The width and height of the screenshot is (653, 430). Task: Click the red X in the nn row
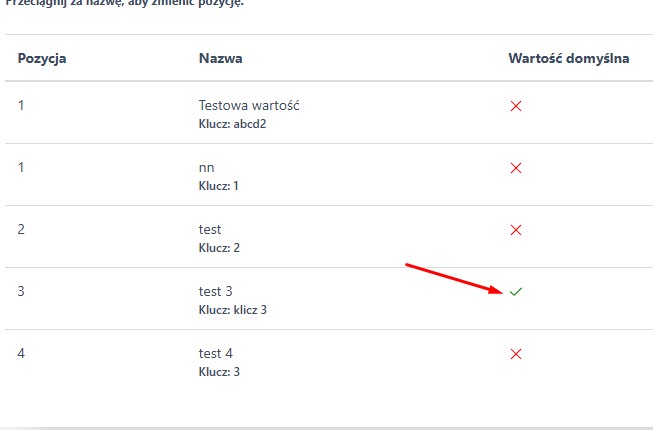(516, 168)
